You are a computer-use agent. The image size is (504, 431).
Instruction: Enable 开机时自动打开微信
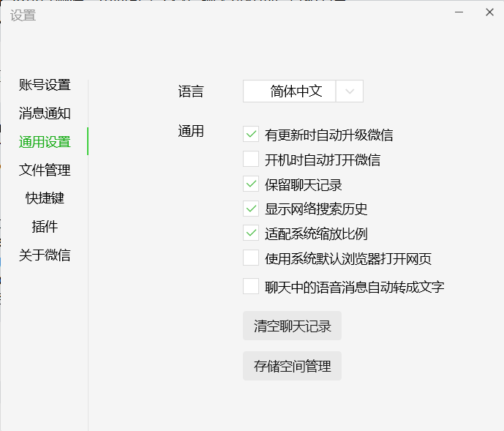click(251, 159)
